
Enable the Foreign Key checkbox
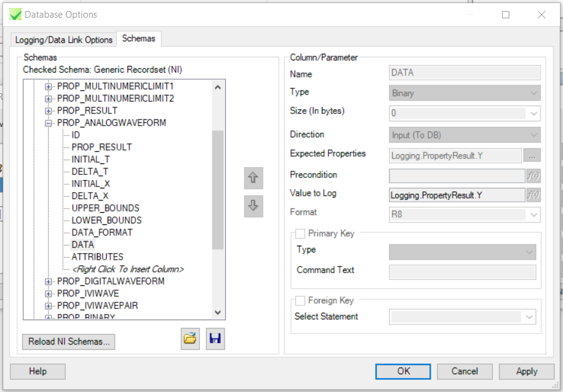tap(300, 301)
